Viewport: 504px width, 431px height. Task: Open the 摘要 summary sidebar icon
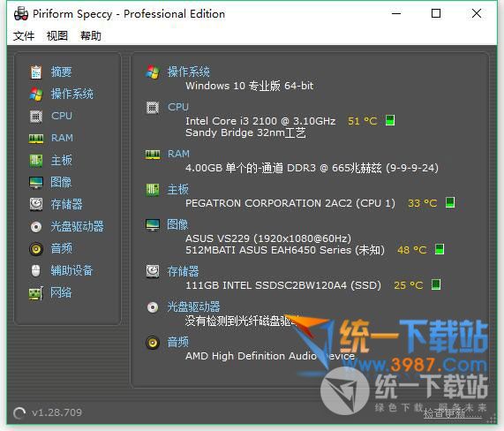pos(36,72)
